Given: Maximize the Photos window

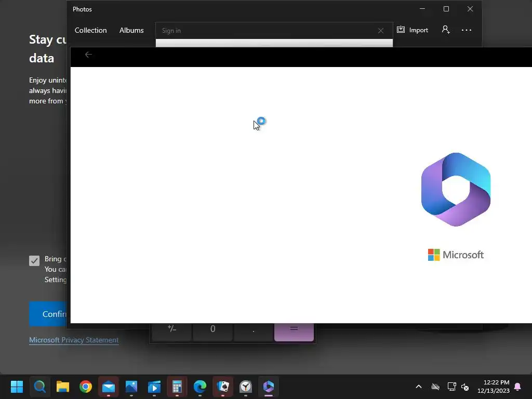Looking at the screenshot, I should pos(446,9).
